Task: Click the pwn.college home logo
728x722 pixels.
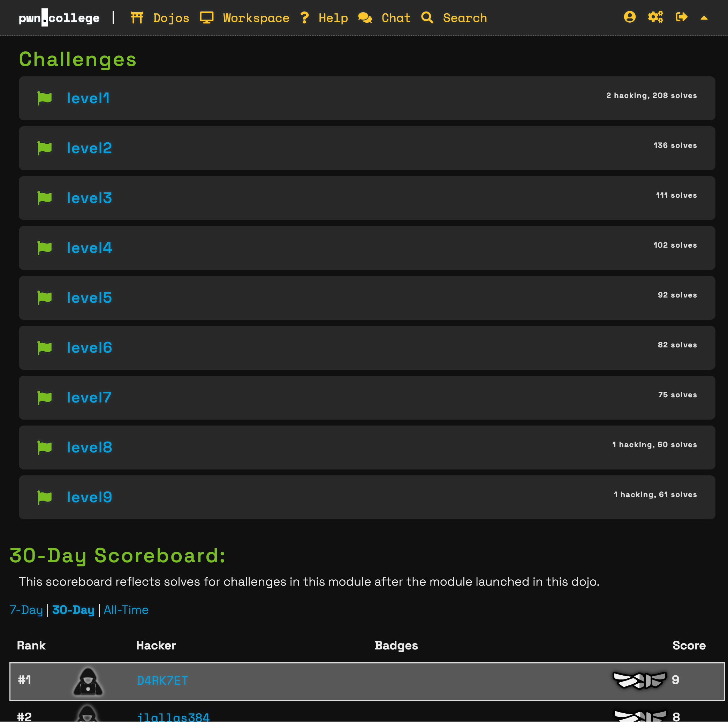Action: [59, 18]
